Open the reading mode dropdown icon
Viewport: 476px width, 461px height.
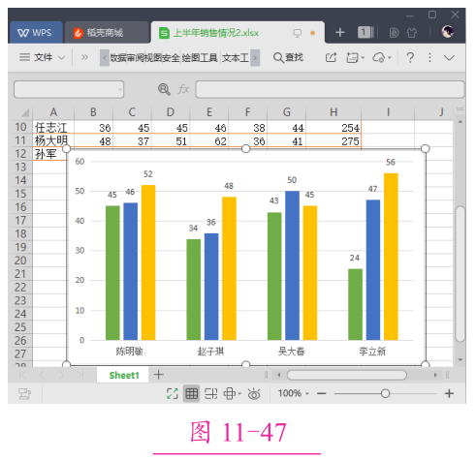click(x=233, y=393)
